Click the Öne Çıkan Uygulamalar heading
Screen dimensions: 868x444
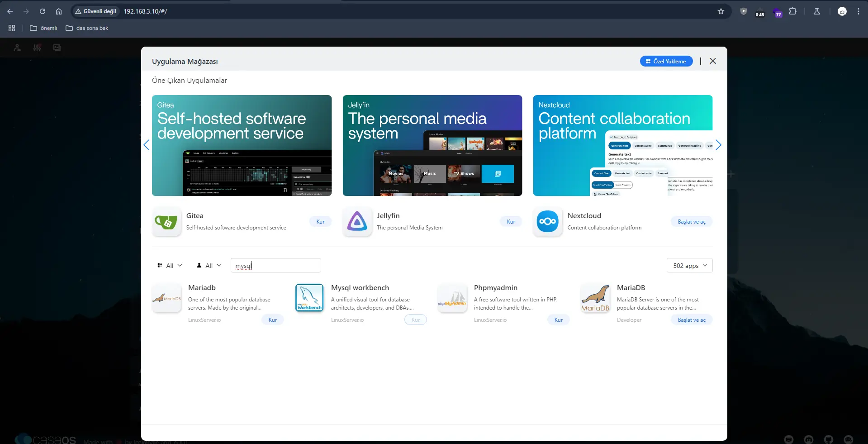point(190,81)
